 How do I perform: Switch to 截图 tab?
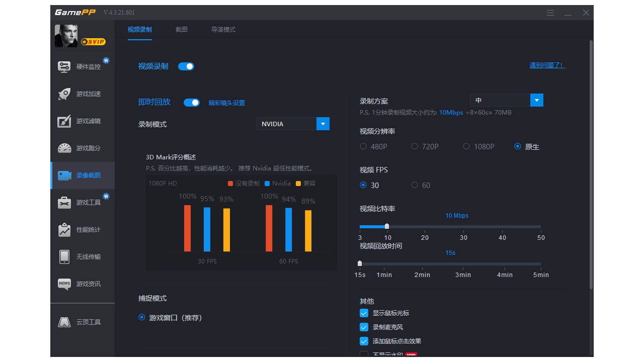182,30
